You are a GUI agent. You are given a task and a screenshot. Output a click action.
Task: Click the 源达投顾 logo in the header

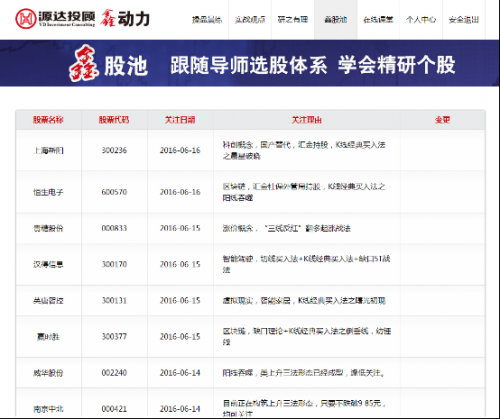click(55, 18)
